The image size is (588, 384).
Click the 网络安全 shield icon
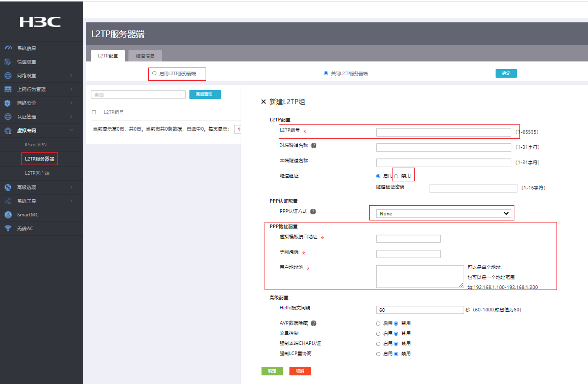coord(8,103)
